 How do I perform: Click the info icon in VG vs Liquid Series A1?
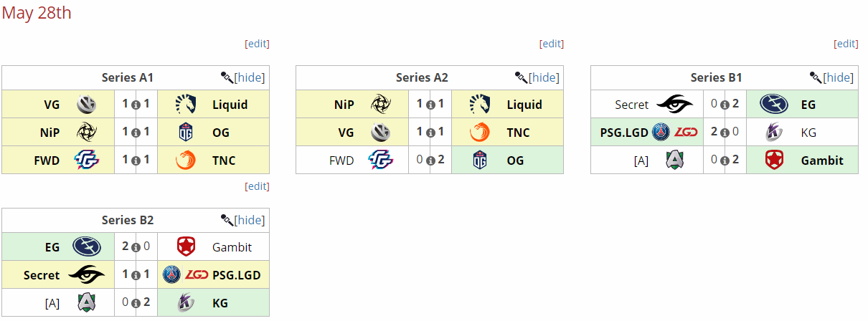pos(136,105)
